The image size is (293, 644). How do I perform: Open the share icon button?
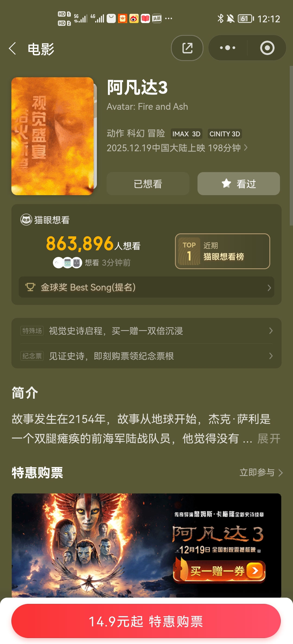(187, 48)
